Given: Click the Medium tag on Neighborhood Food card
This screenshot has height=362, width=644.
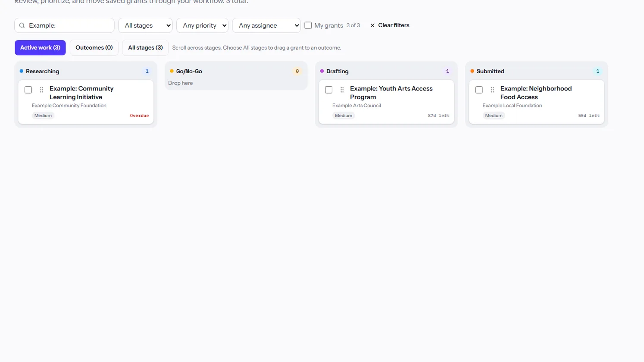Looking at the screenshot, I should [x=494, y=115].
